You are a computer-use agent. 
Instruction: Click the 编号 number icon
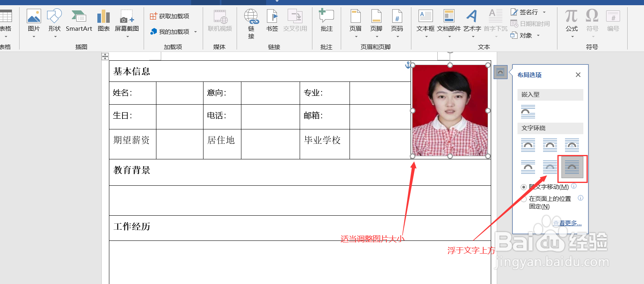613,16
